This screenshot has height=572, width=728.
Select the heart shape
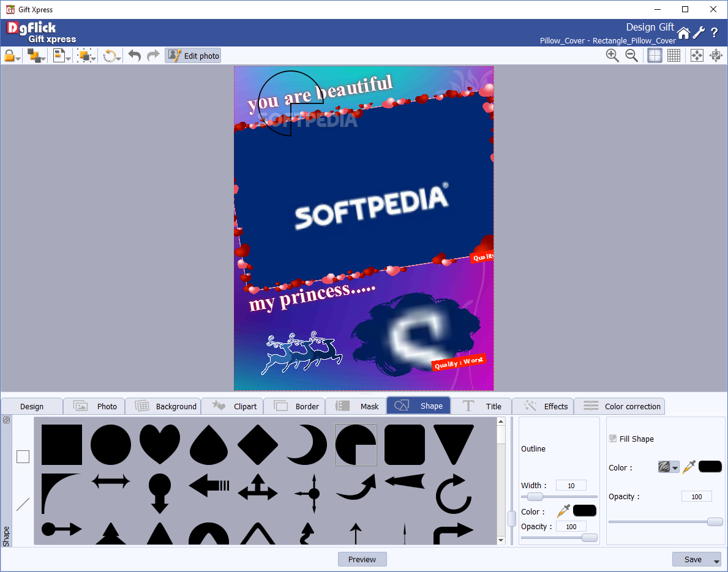click(160, 444)
